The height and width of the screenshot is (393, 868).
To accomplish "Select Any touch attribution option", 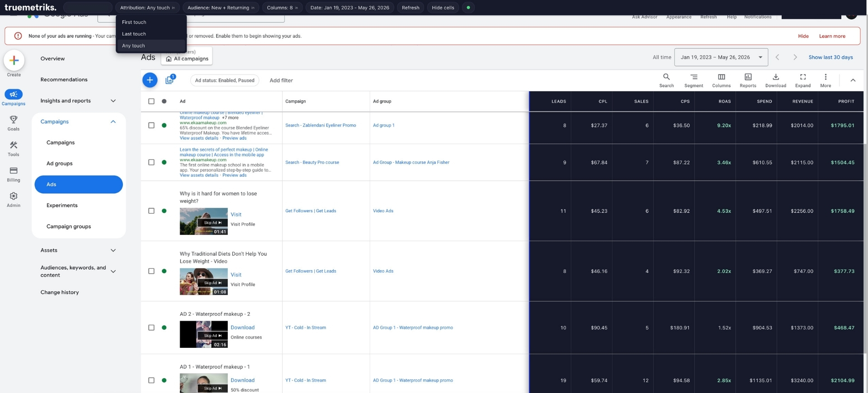I will pos(151,46).
